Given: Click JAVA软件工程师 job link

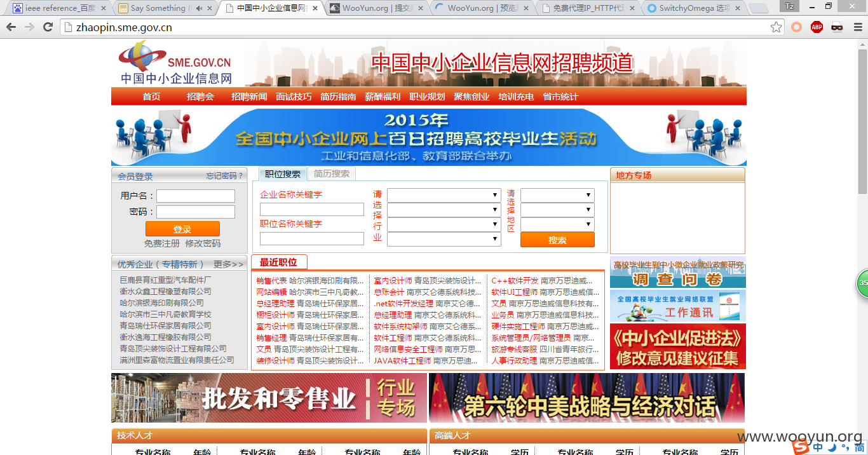Looking at the screenshot, I should point(402,360).
